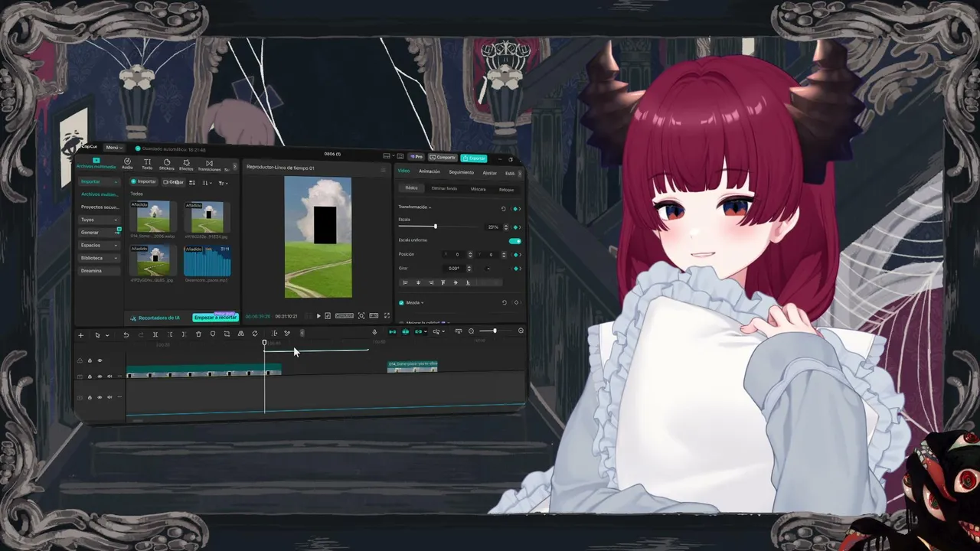Image resolution: width=980 pixels, height=551 pixels.
Task: Open the Transiciones panel
Action: click(x=209, y=166)
